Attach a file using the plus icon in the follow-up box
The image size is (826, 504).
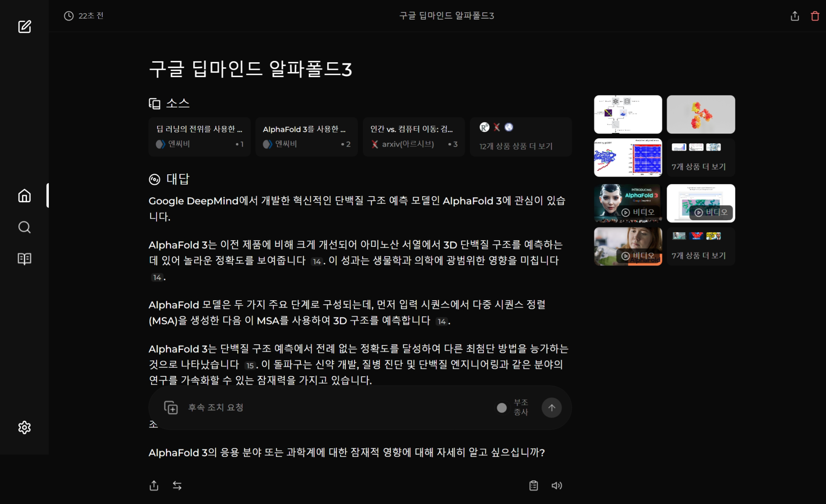point(171,408)
